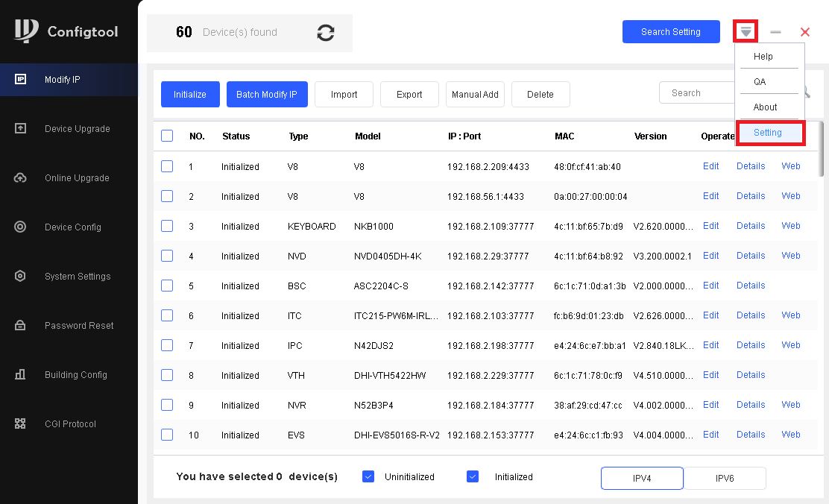
Task: Select the CGI Protocol icon
Action: [21, 424]
